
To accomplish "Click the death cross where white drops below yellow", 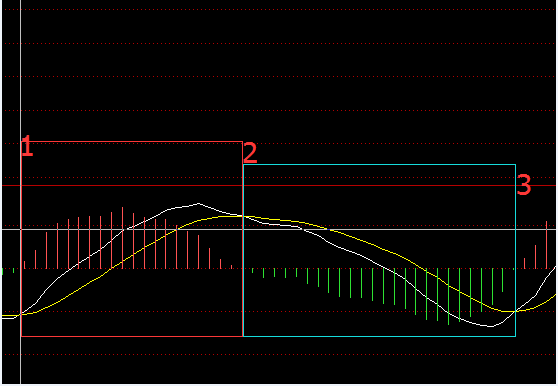I will (x=243, y=216).
